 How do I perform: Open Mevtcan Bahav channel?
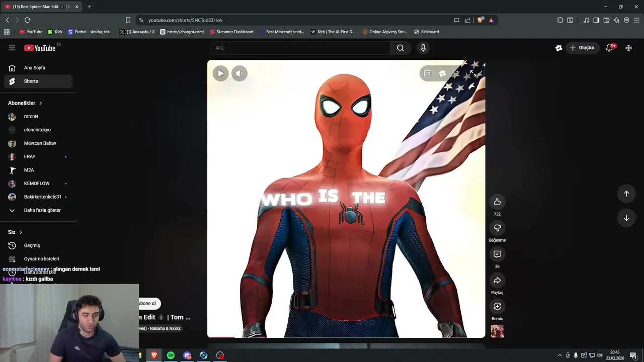[38, 143]
